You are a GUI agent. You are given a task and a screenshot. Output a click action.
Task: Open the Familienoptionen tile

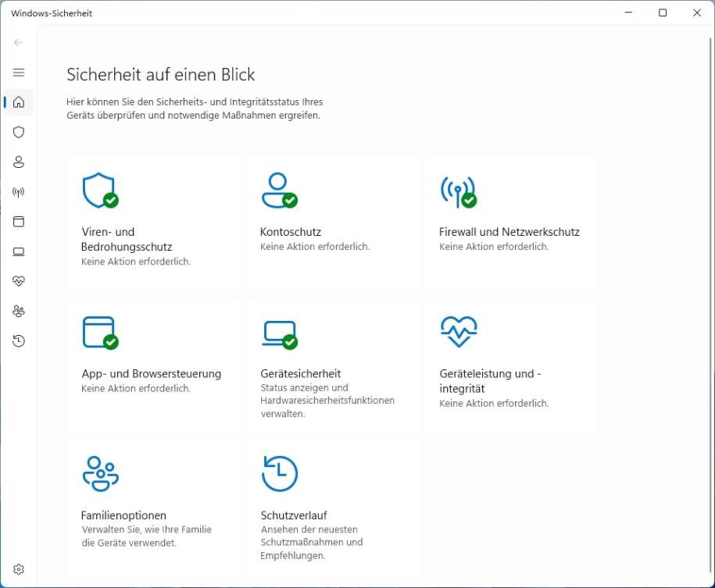tap(153, 504)
